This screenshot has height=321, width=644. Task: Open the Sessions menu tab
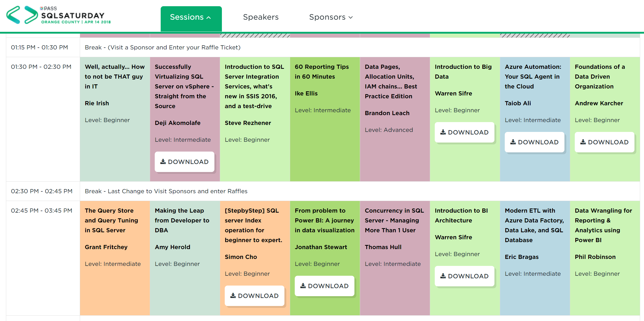[191, 19]
